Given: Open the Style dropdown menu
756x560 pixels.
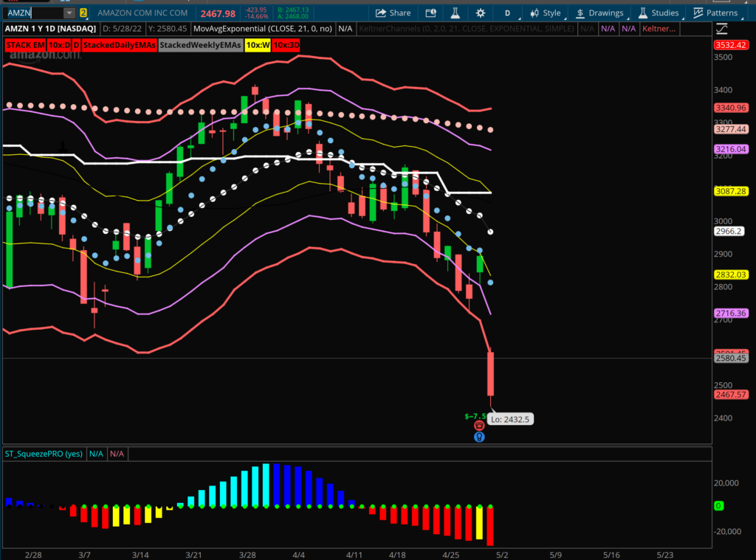Looking at the screenshot, I should [546, 13].
